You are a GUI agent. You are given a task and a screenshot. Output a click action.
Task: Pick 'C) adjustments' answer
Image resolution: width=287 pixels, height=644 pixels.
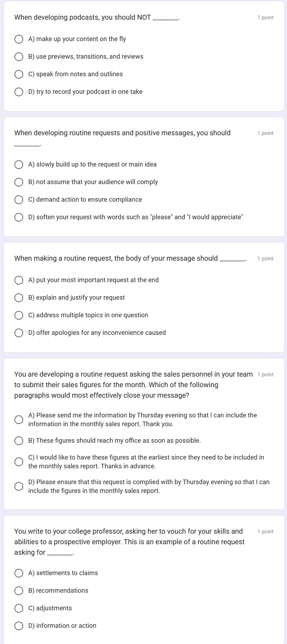point(19,608)
